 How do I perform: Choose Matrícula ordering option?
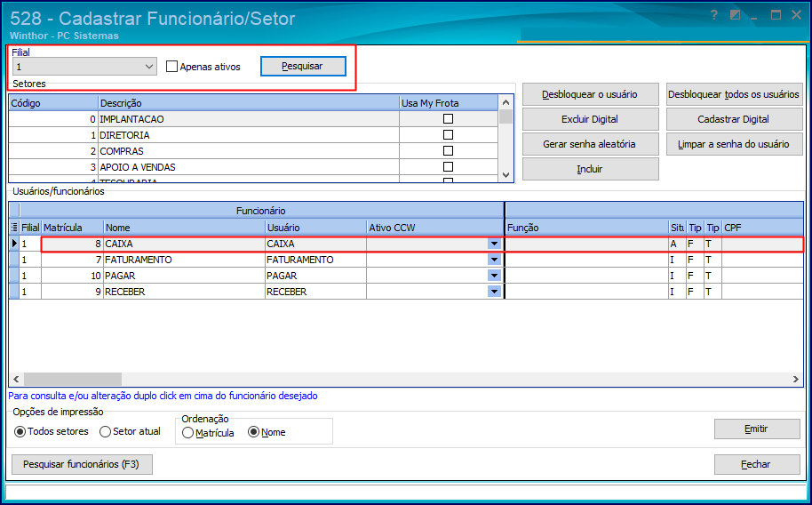point(188,432)
